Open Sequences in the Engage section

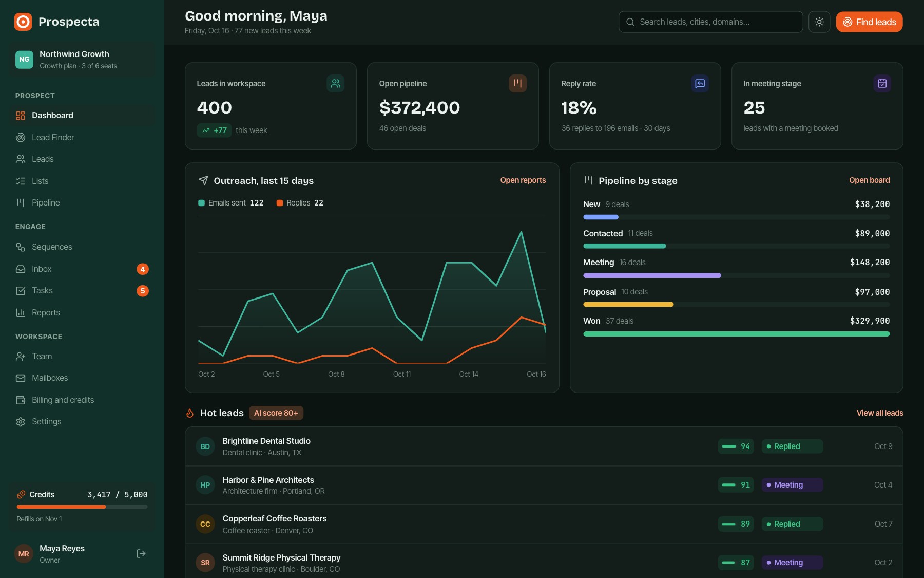(82, 247)
